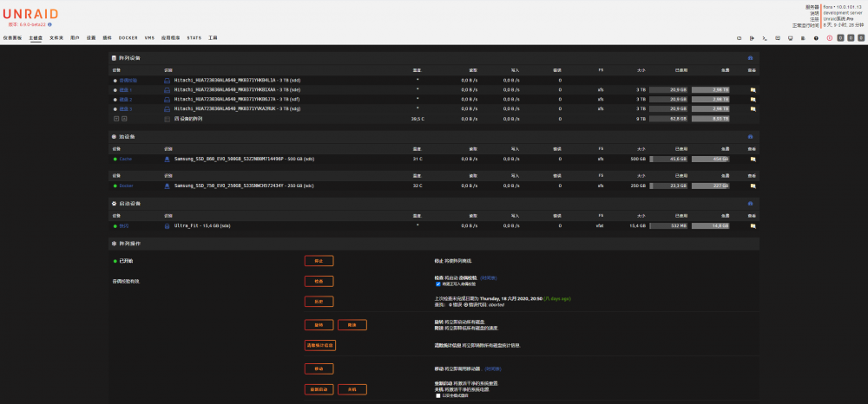Click the last grey notification counter badge

(860, 38)
